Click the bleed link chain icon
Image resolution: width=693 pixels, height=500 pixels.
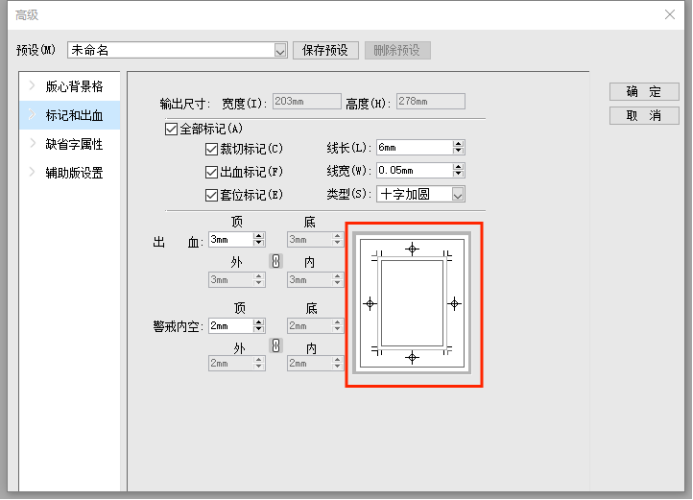pyautogui.click(x=276, y=261)
